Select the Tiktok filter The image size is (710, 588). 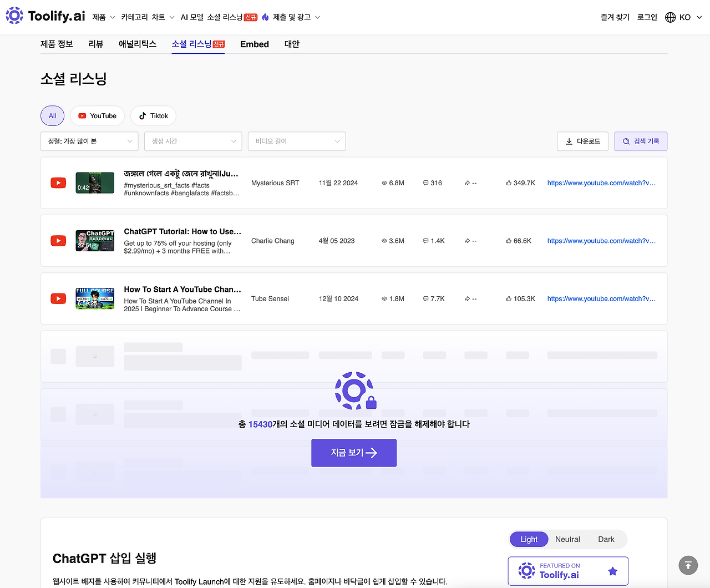click(153, 115)
